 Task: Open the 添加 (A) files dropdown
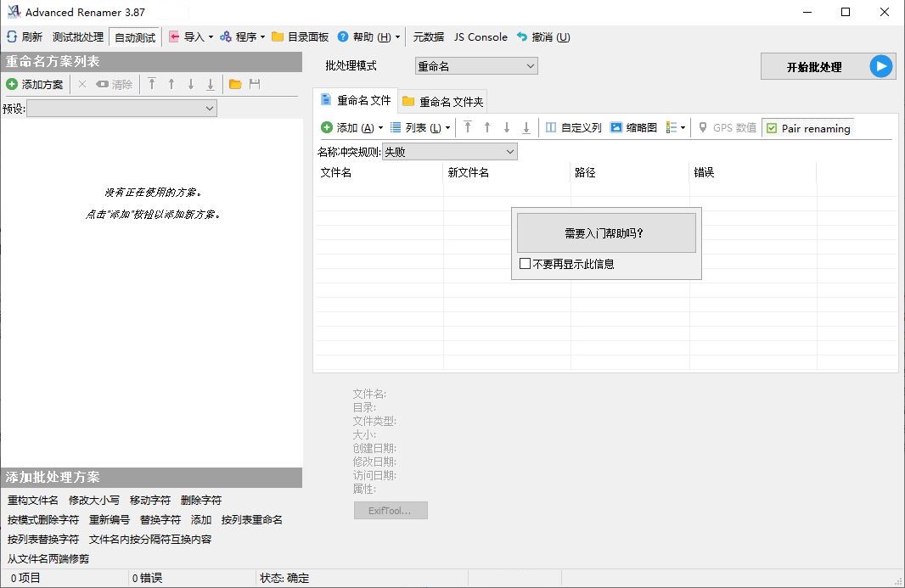[351, 127]
